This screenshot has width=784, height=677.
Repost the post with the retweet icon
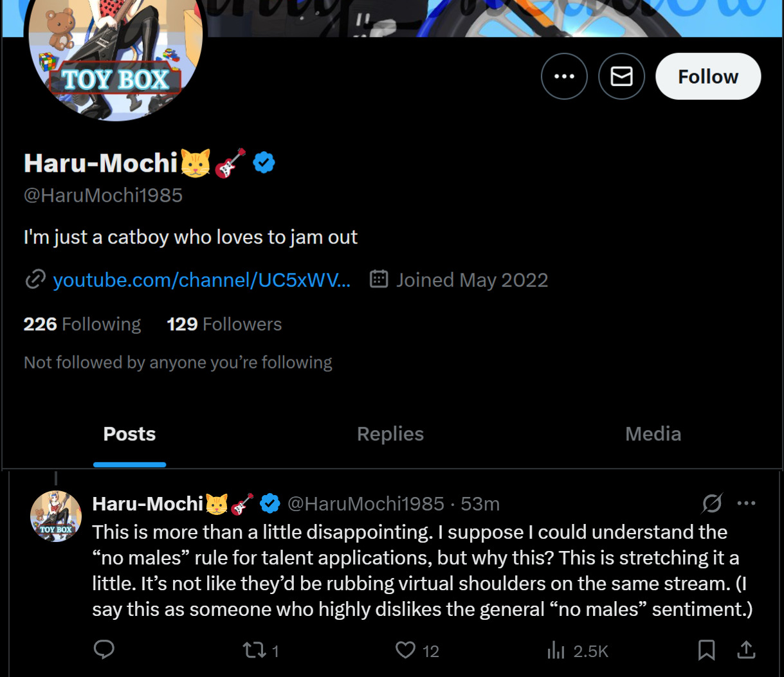[255, 651]
